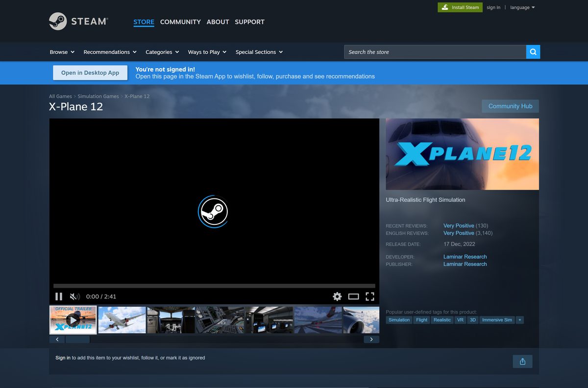Select the VR tag
Viewport: 588px width, 388px height.
coord(460,320)
